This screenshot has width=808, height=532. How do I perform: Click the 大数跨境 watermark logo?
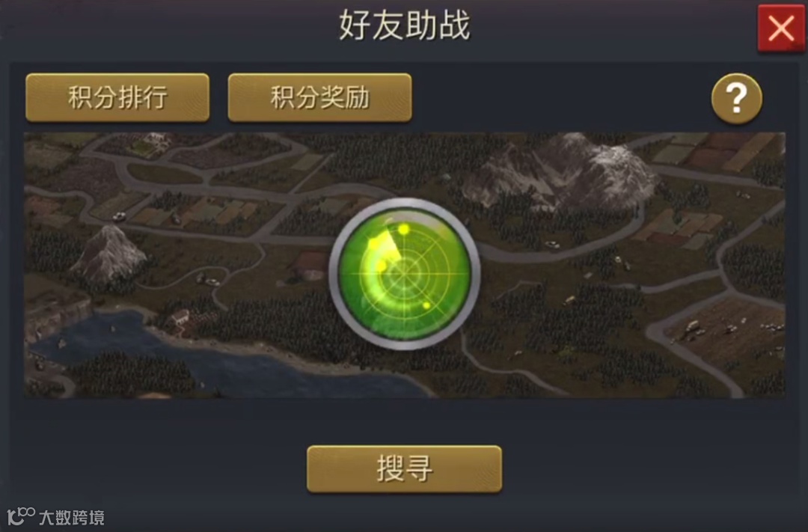[x=55, y=516]
